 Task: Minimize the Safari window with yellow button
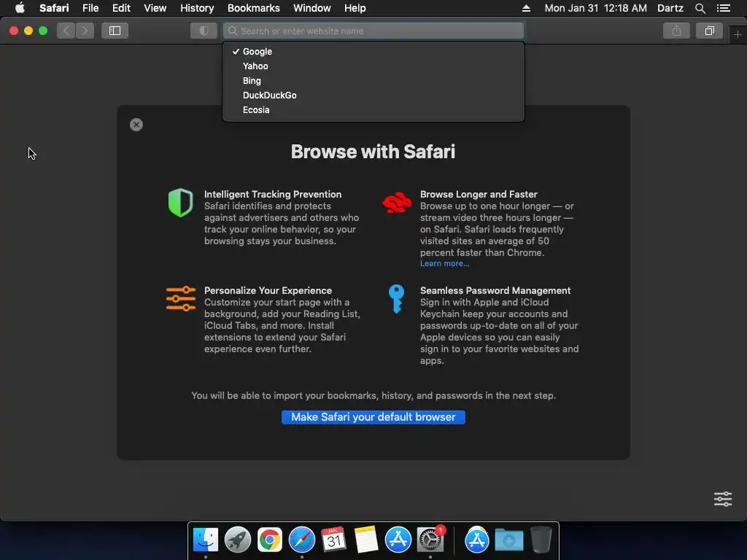pos(28,31)
